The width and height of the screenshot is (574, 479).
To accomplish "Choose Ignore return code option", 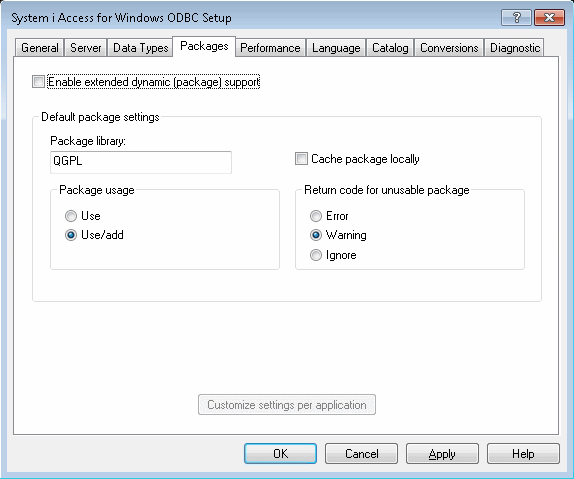I will tap(316, 255).
